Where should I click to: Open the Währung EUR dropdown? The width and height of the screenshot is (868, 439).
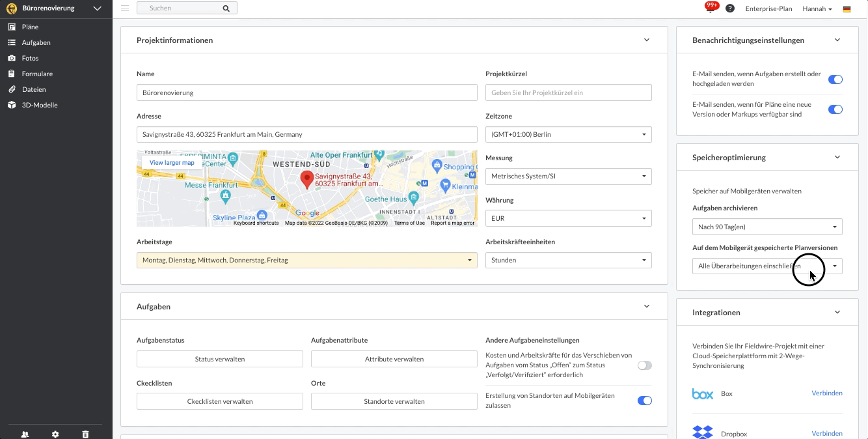coord(569,218)
